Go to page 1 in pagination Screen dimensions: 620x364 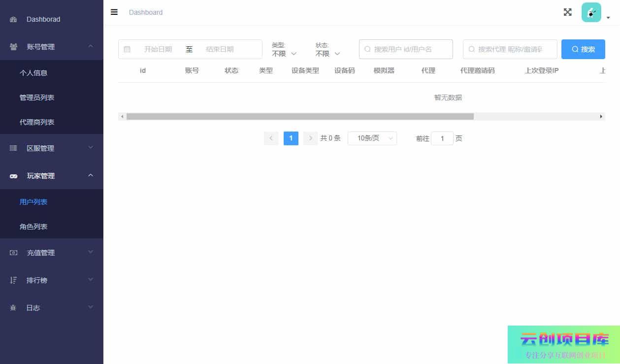tap(291, 138)
